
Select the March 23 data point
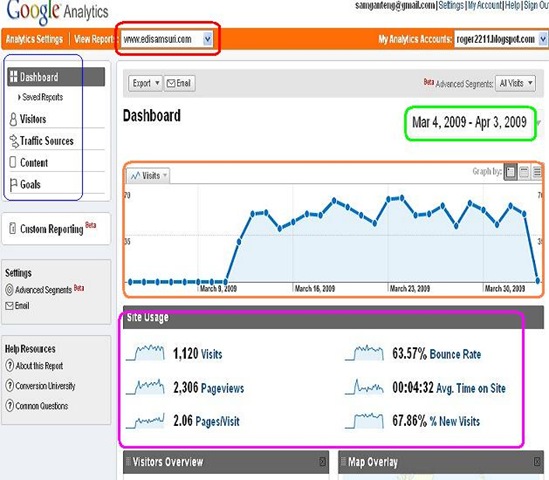(388, 200)
